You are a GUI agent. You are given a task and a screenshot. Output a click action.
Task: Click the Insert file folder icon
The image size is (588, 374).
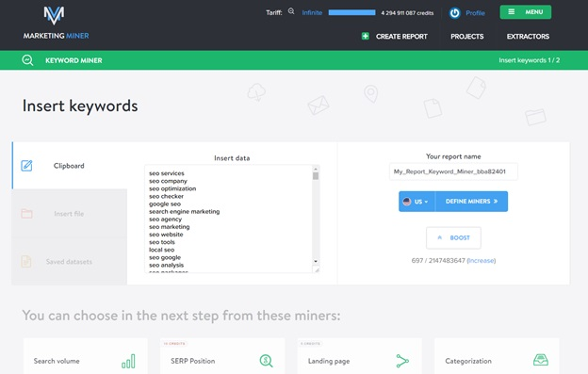[26, 214]
